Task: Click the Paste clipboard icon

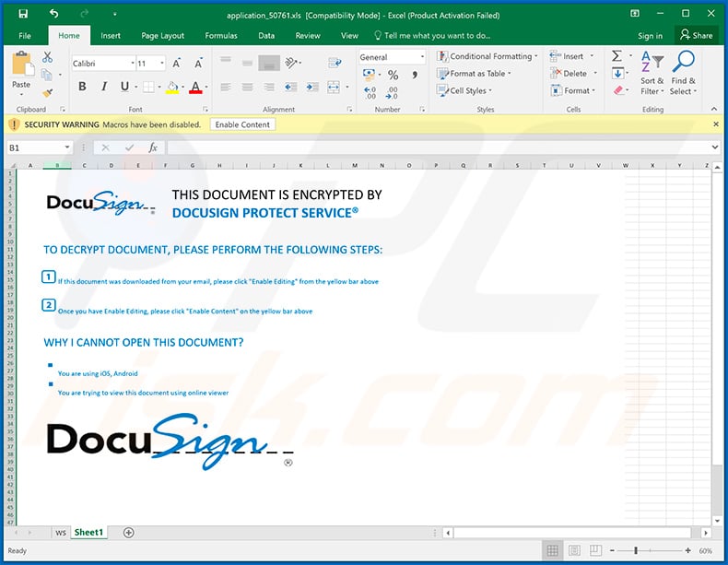Action: (x=22, y=64)
